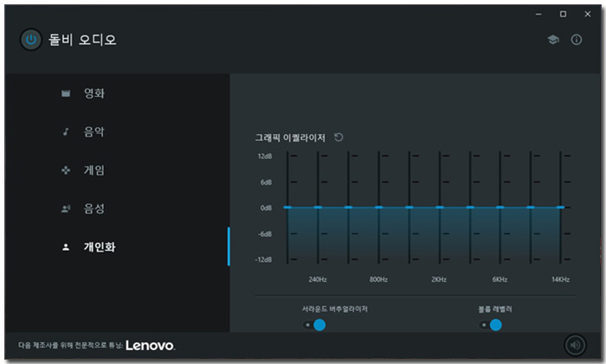
Task: Minimize the Dolby Audio window
Action: tap(539, 15)
